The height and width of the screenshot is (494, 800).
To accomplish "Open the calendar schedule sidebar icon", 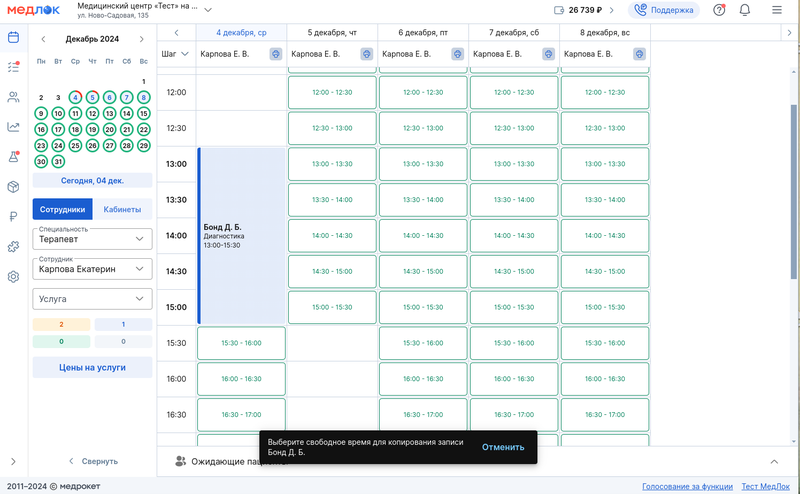I will [x=13, y=37].
